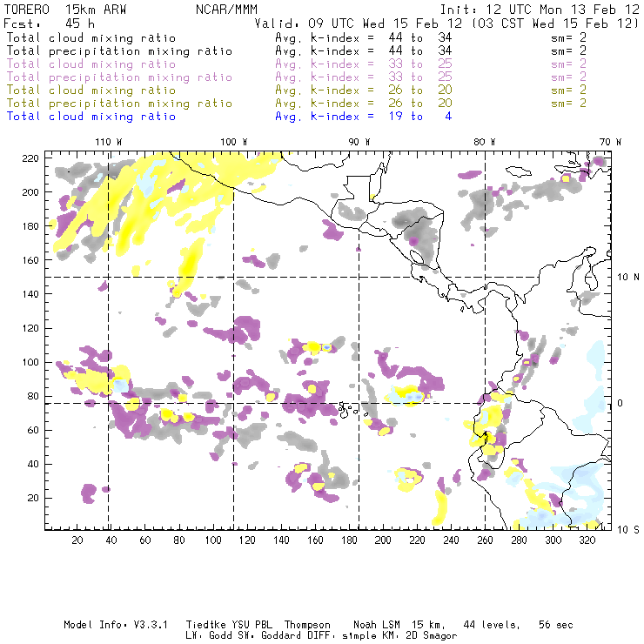
Task: Click the "Init: 12 UTC Mon 13 Feb 12" text
Action: coord(540,10)
